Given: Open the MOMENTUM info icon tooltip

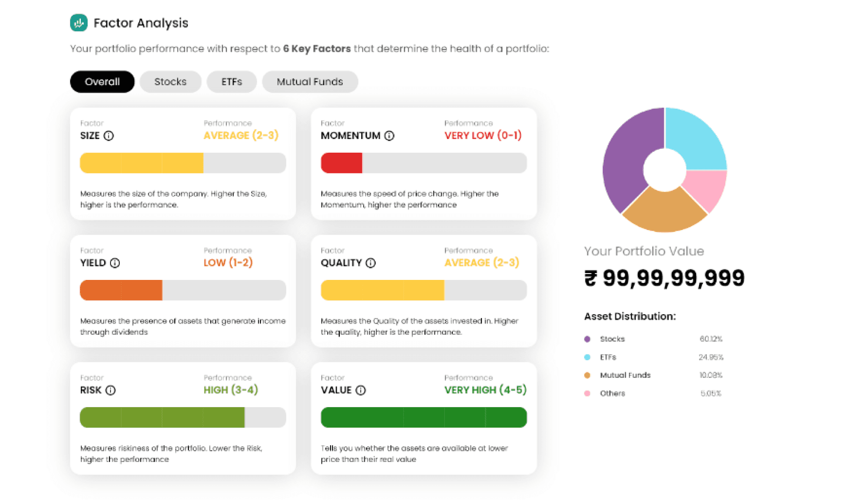Looking at the screenshot, I should 389,136.
